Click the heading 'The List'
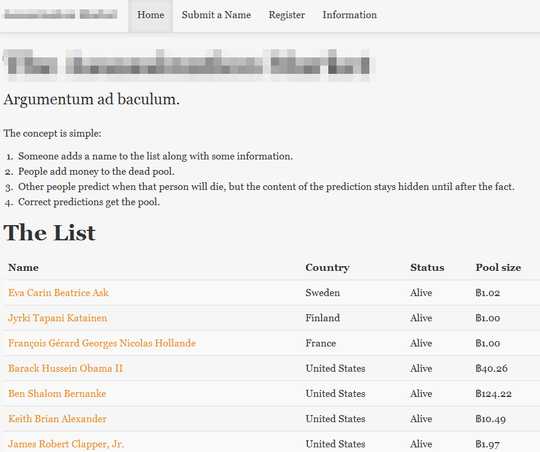 [49, 233]
